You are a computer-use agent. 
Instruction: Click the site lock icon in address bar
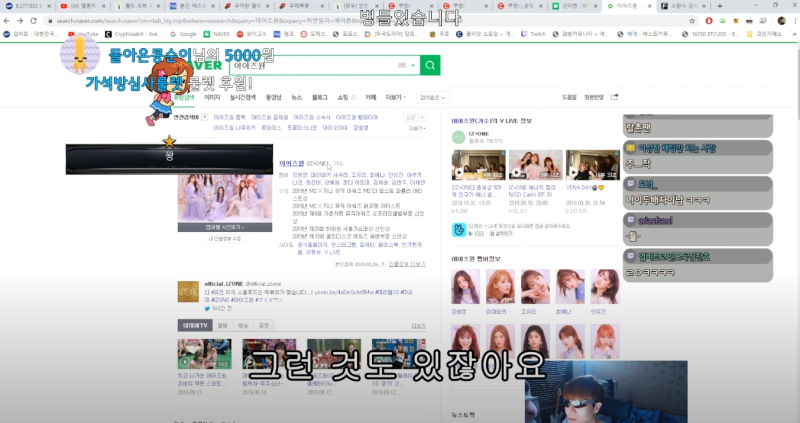[x=49, y=21]
